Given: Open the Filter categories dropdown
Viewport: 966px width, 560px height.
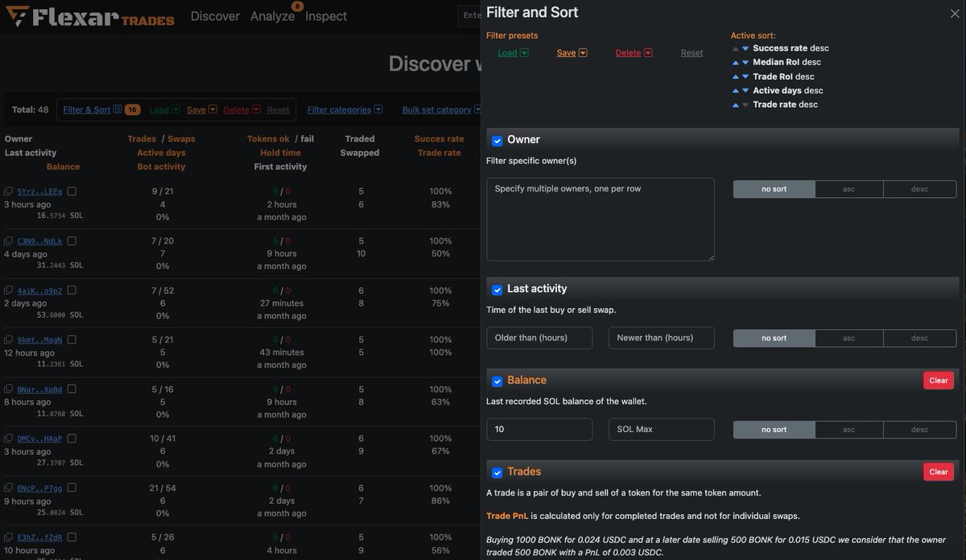Looking at the screenshot, I should 345,109.
